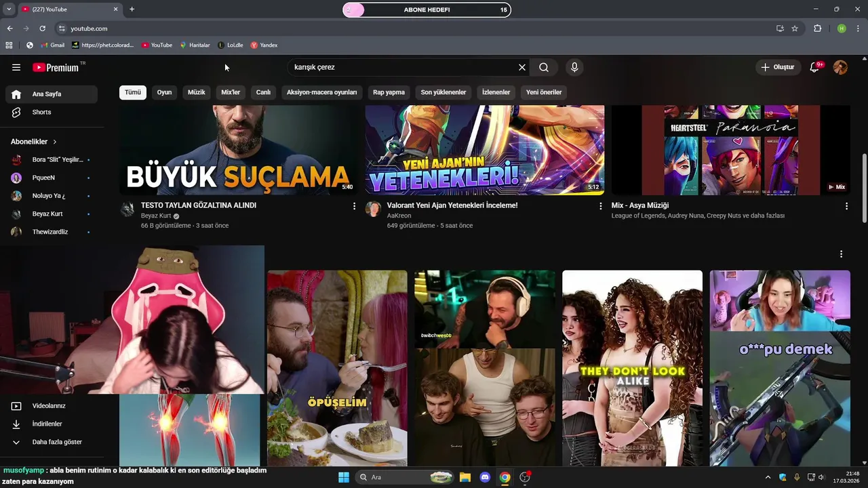This screenshot has width=868, height=488.
Task: Open the Noluyo Ya subscription channel
Action: coord(52,196)
